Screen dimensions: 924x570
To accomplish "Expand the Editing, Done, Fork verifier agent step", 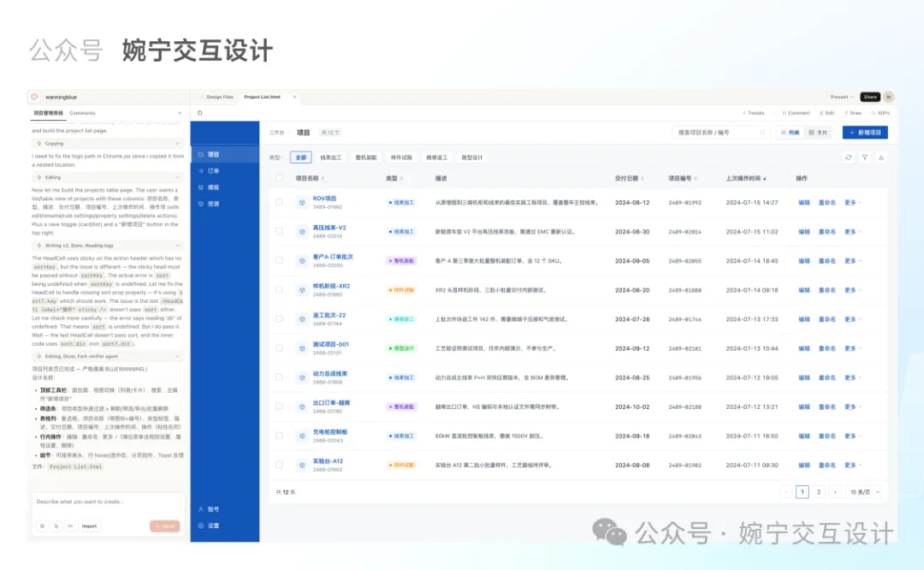I will click(x=108, y=356).
